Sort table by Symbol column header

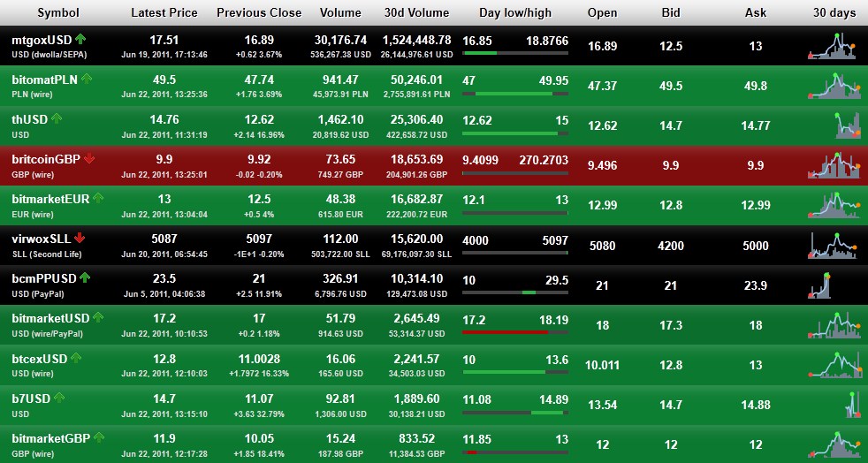tap(57, 13)
